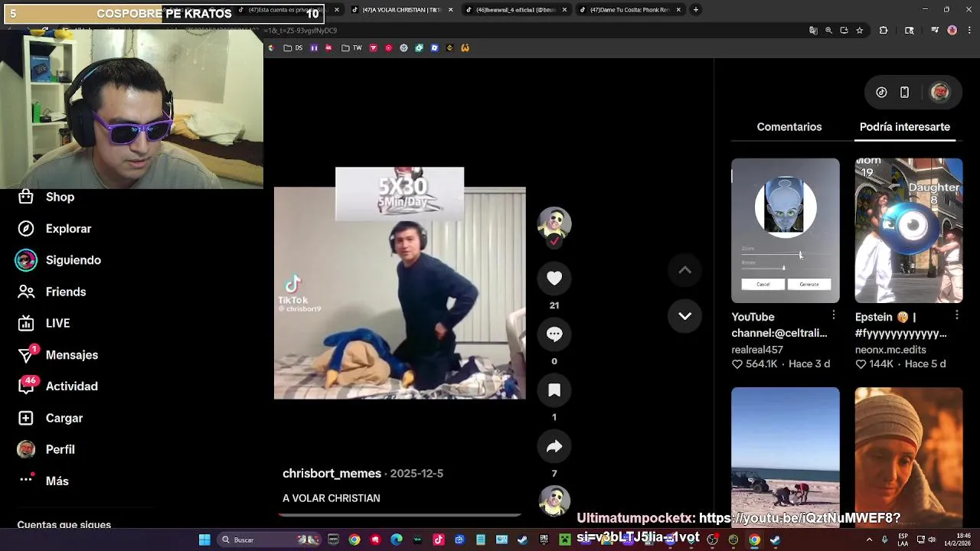Open the sound disc below share button
This screenshot has height=551, width=980.
click(x=554, y=502)
